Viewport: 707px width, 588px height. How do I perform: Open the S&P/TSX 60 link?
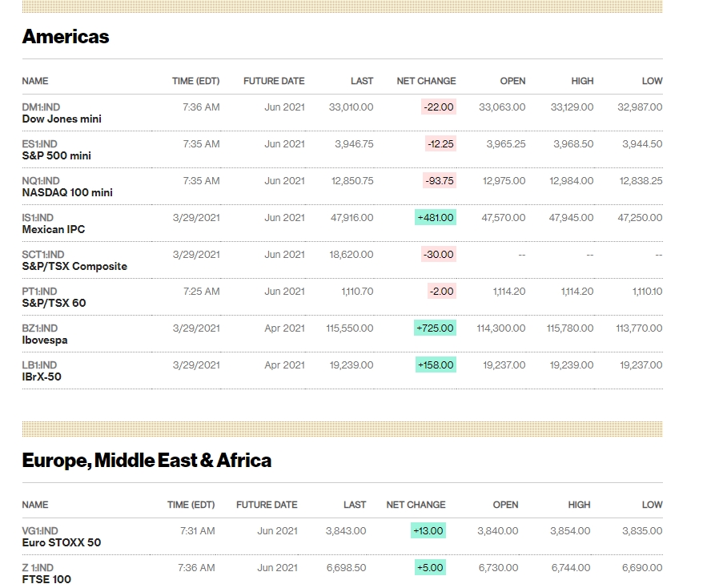coord(54,303)
